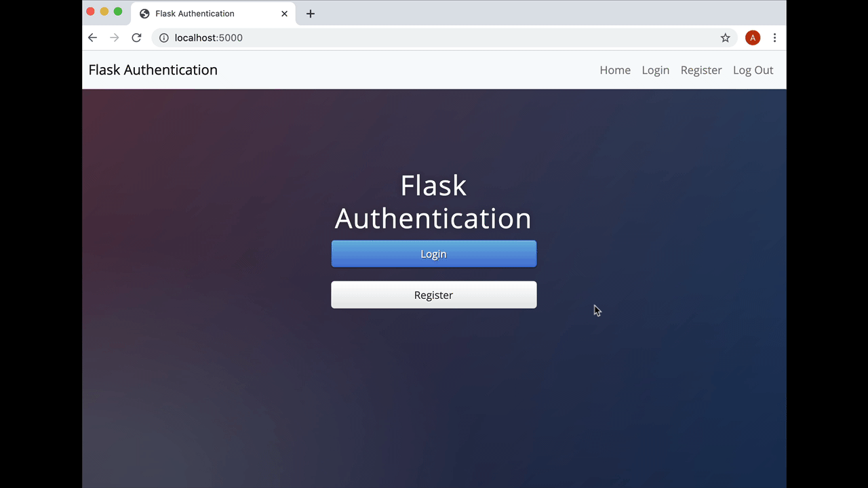The image size is (868, 488).
Task: Click the yellow minimize window button
Action: click(104, 12)
